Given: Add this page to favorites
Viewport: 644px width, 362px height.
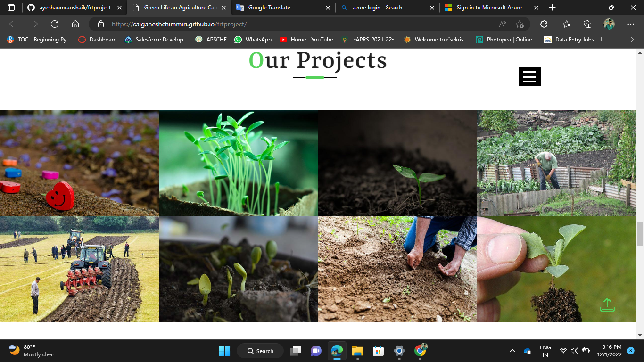Looking at the screenshot, I should point(520,24).
